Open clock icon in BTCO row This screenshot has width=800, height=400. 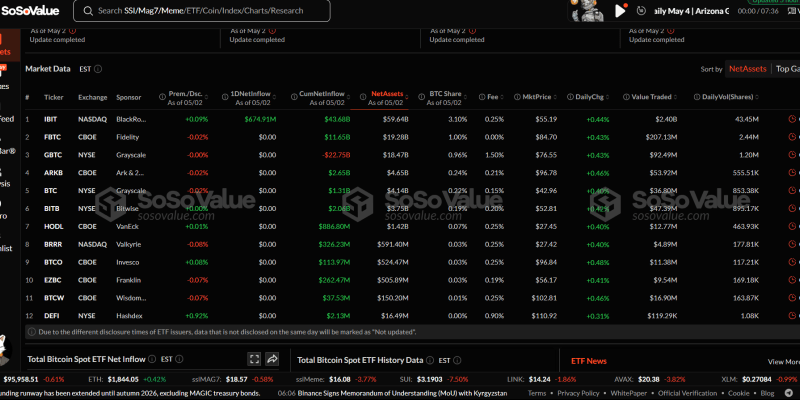pyautogui.click(x=792, y=262)
